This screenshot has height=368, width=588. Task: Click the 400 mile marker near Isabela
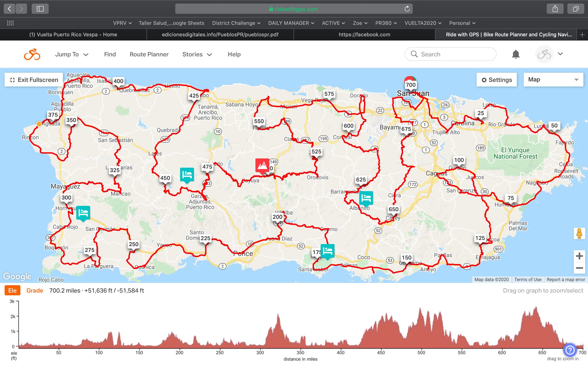click(118, 81)
